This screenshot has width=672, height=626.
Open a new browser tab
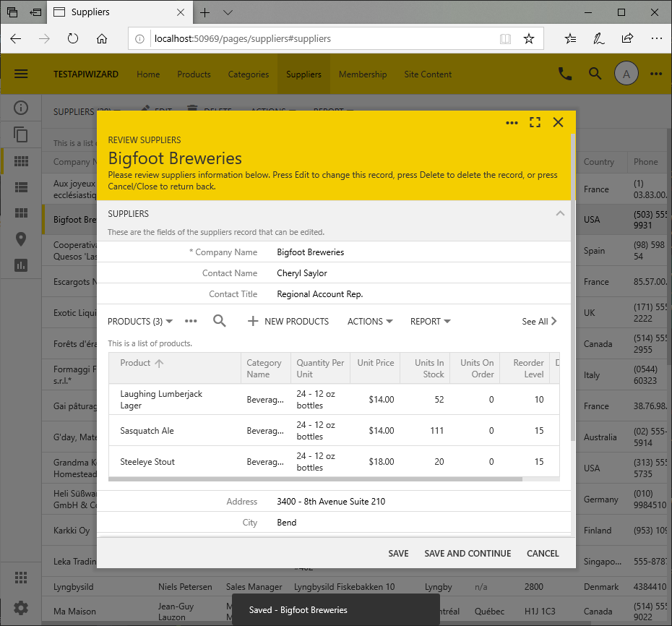[x=205, y=12]
